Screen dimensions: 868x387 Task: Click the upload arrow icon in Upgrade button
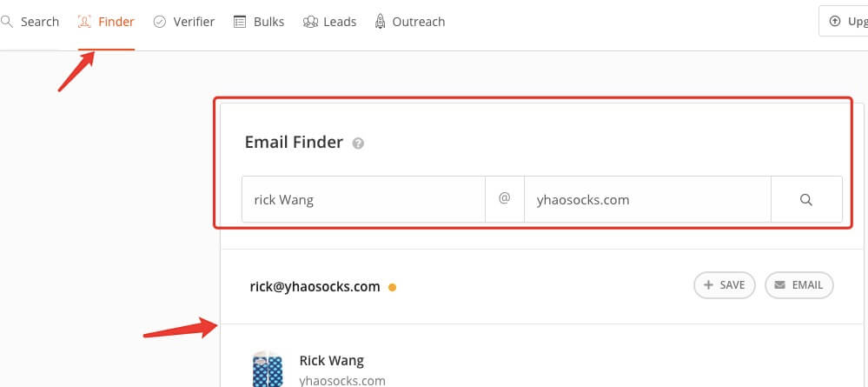coord(835,21)
